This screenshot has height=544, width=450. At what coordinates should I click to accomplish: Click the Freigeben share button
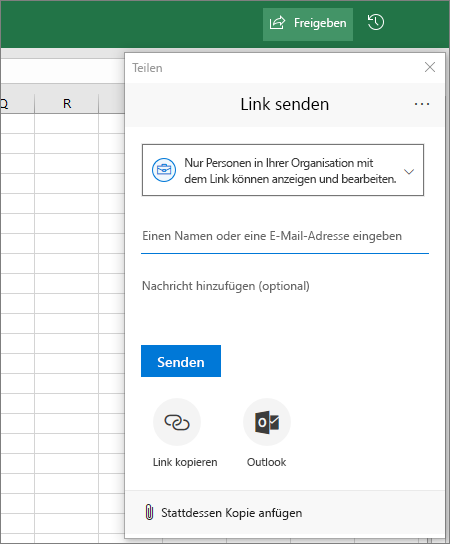(x=308, y=24)
